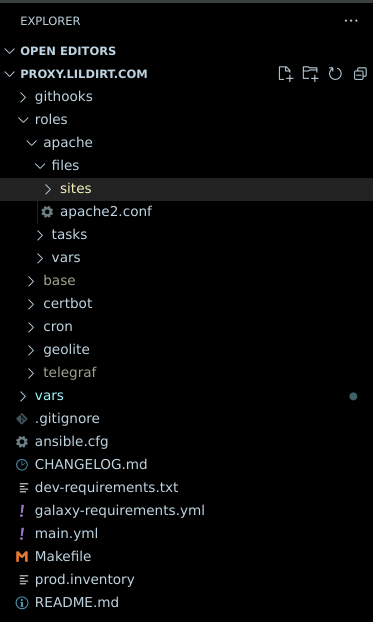Select the tasks folder label
The image size is (373, 622).
69,234
